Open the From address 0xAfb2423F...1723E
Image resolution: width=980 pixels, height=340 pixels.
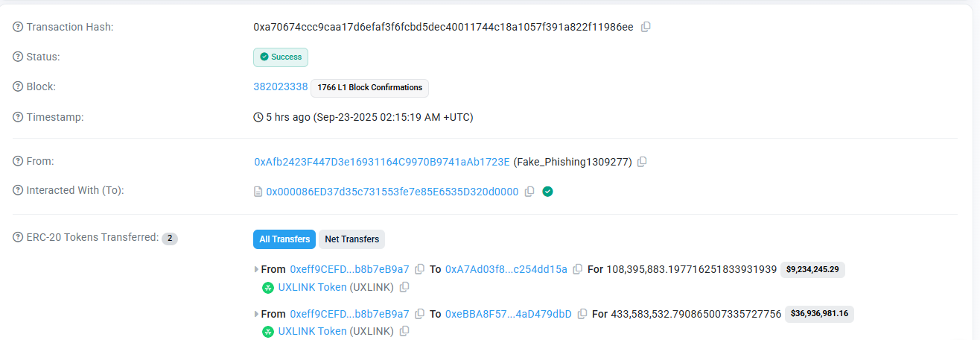381,162
